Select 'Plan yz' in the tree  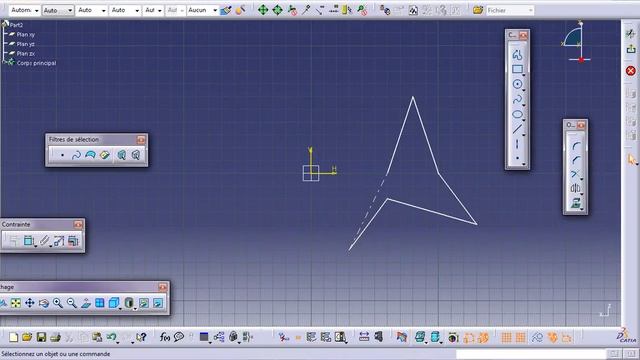[x=25, y=44]
